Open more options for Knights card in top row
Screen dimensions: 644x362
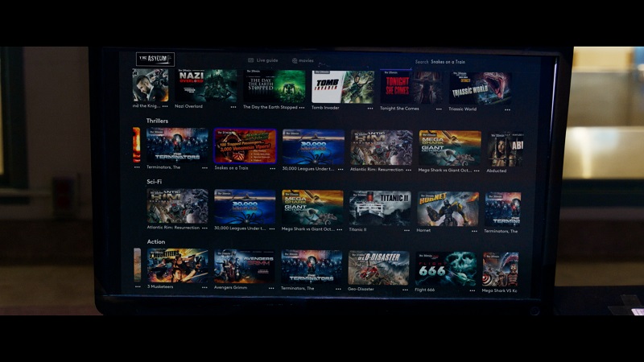165,106
